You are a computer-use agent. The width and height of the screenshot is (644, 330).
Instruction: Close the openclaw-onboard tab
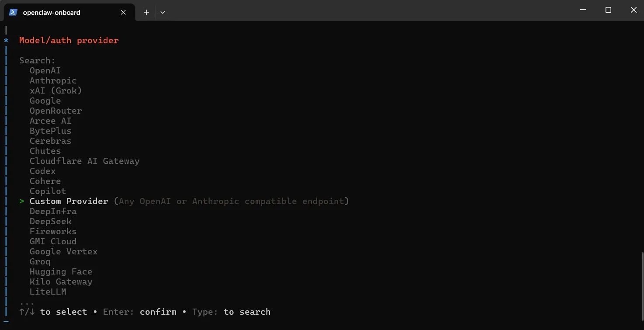(x=123, y=12)
